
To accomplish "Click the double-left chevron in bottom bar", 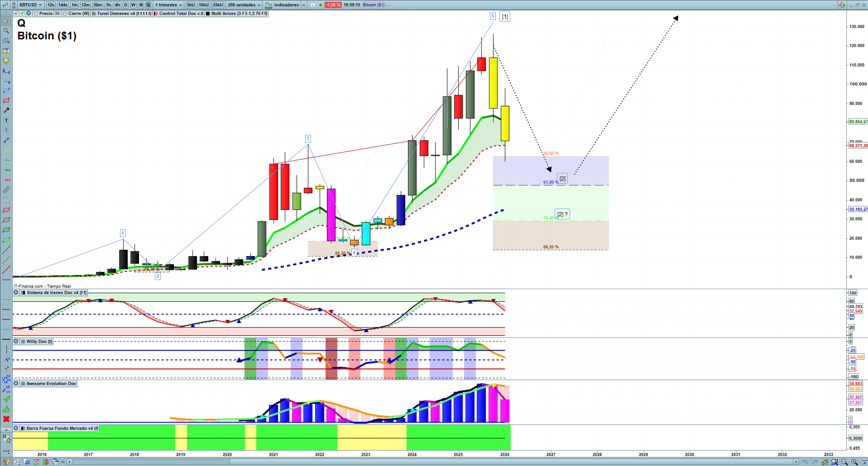I will tap(63, 462).
